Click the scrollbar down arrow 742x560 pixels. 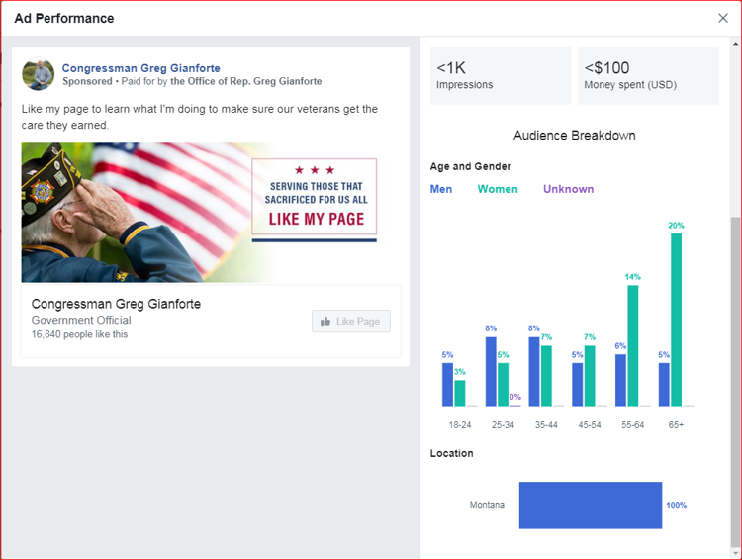736,552
